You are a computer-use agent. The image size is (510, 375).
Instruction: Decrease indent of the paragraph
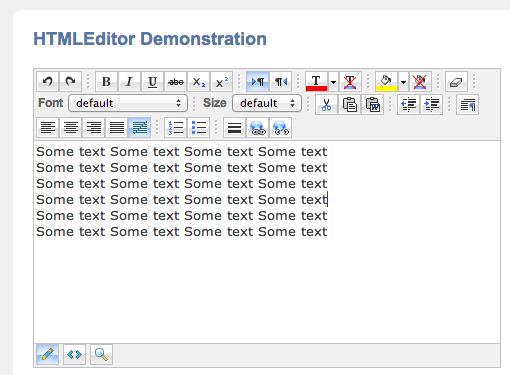coord(408,105)
